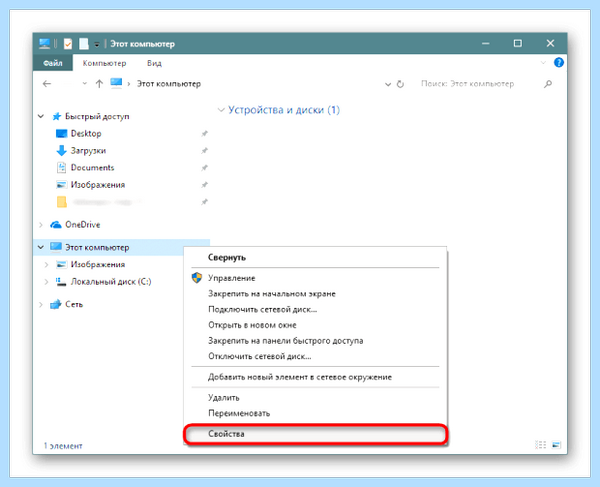
Task: Switch to details view in status bar
Action: pyautogui.click(x=540, y=445)
